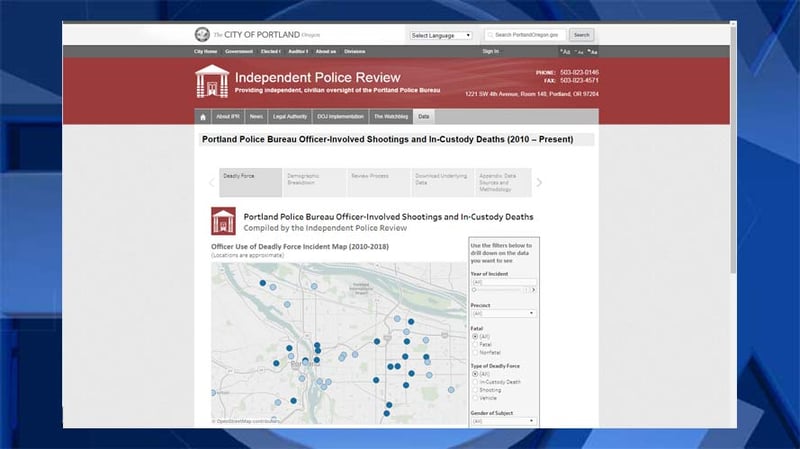Open The Watchblog tab
The image size is (800, 449).
[x=391, y=117]
